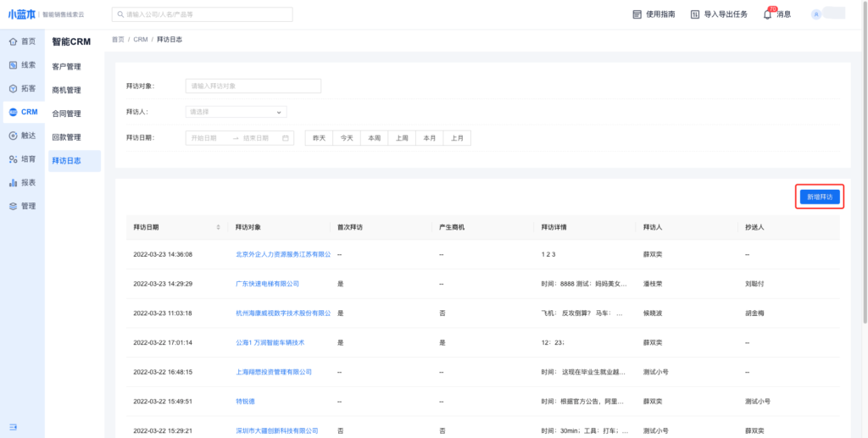Click the top company search box
This screenshot has width=868, height=438.
pyautogui.click(x=202, y=14)
